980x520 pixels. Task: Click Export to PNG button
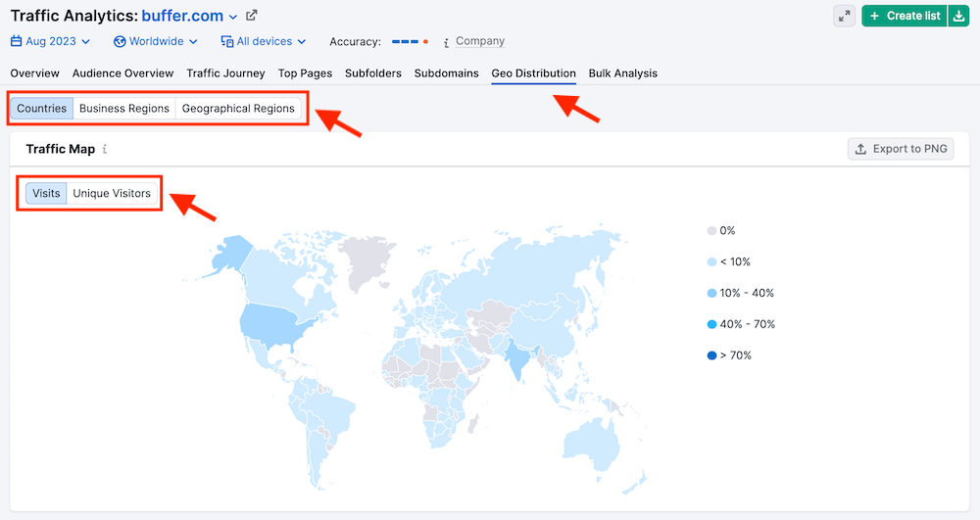tap(901, 149)
